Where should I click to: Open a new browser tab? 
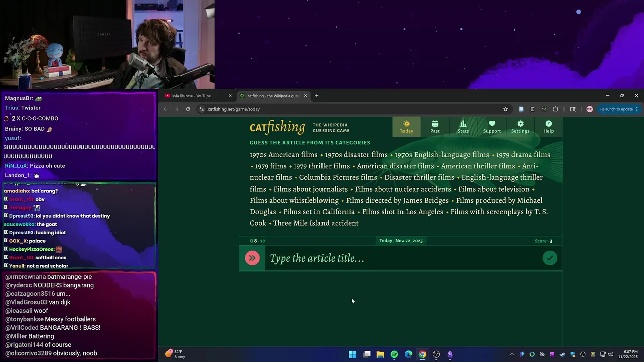click(316, 96)
